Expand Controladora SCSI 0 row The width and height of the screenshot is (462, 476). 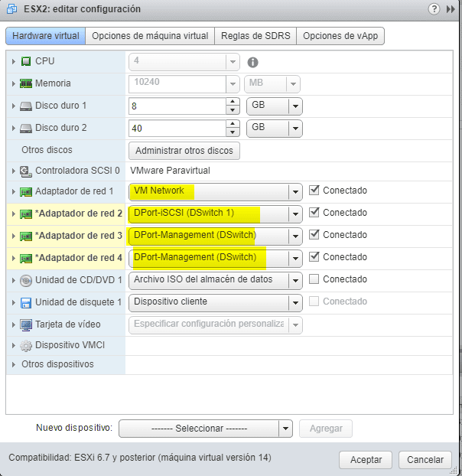pos(13,171)
